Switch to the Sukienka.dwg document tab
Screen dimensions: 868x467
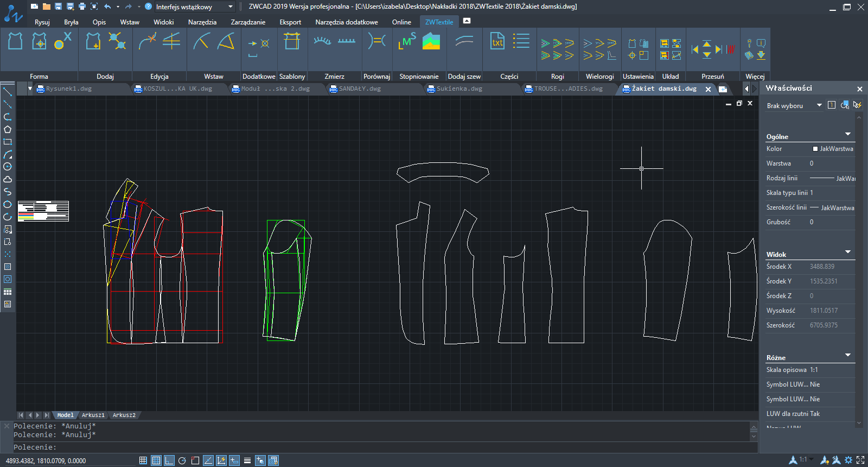click(459, 89)
